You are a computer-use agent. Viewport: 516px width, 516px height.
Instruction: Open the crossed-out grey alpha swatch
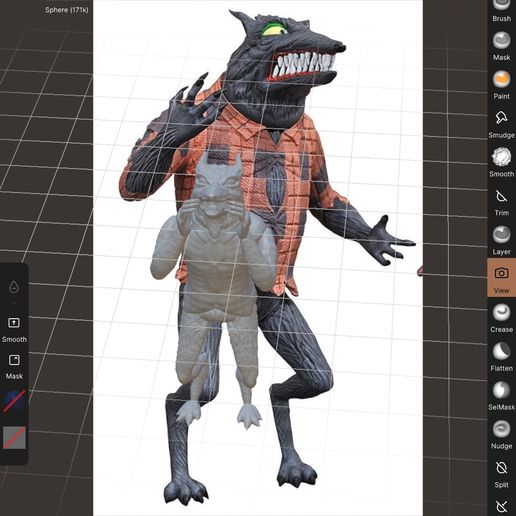pos(14,438)
